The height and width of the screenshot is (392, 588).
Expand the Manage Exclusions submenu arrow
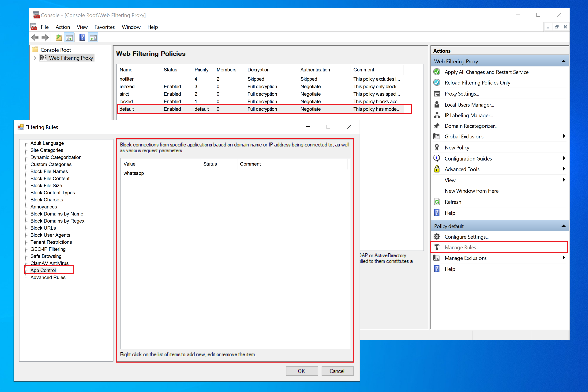tap(564, 258)
